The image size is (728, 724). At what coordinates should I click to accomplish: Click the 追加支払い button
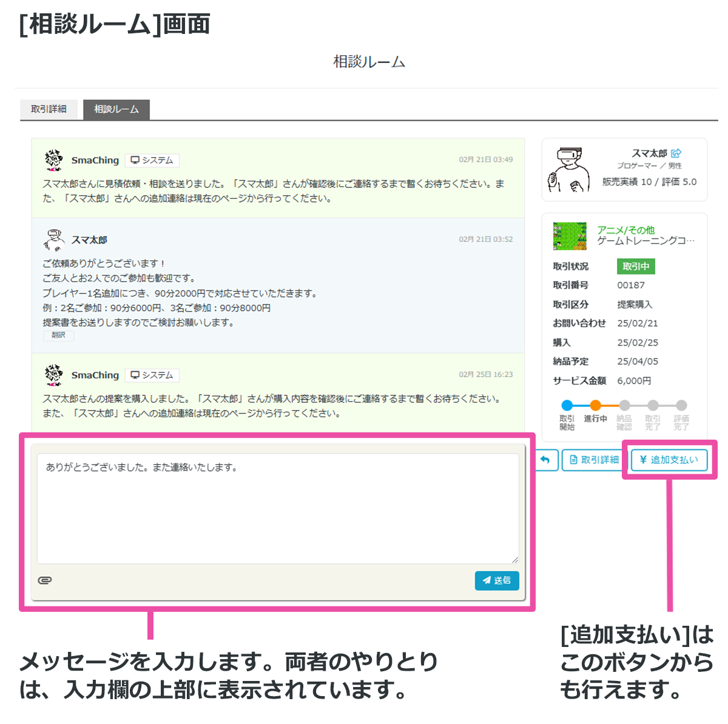[x=669, y=460]
